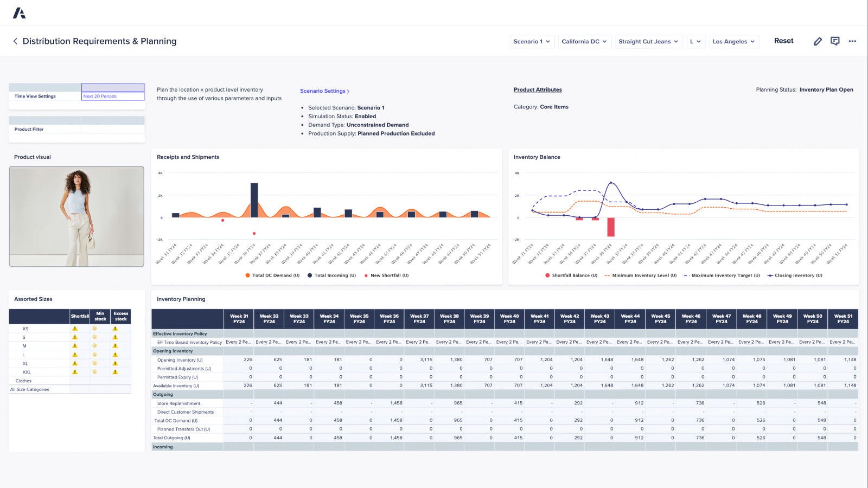
Task: Open the Scenario 1 dropdown
Action: [x=531, y=41]
